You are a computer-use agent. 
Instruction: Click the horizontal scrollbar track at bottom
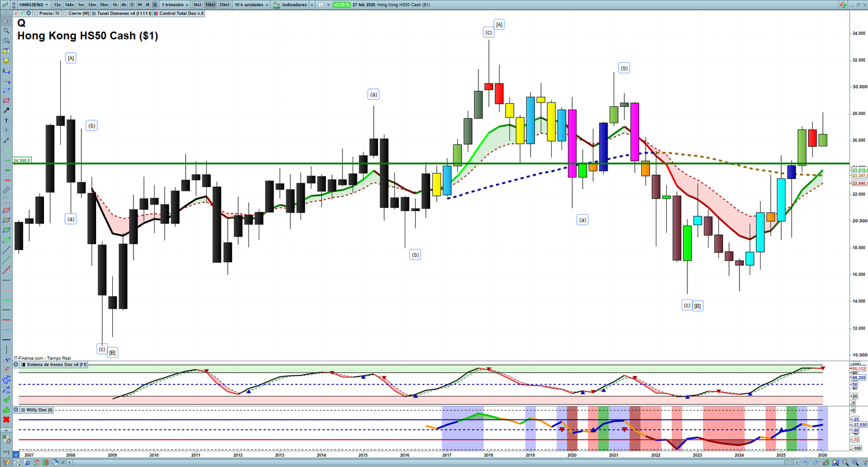[434, 463]
